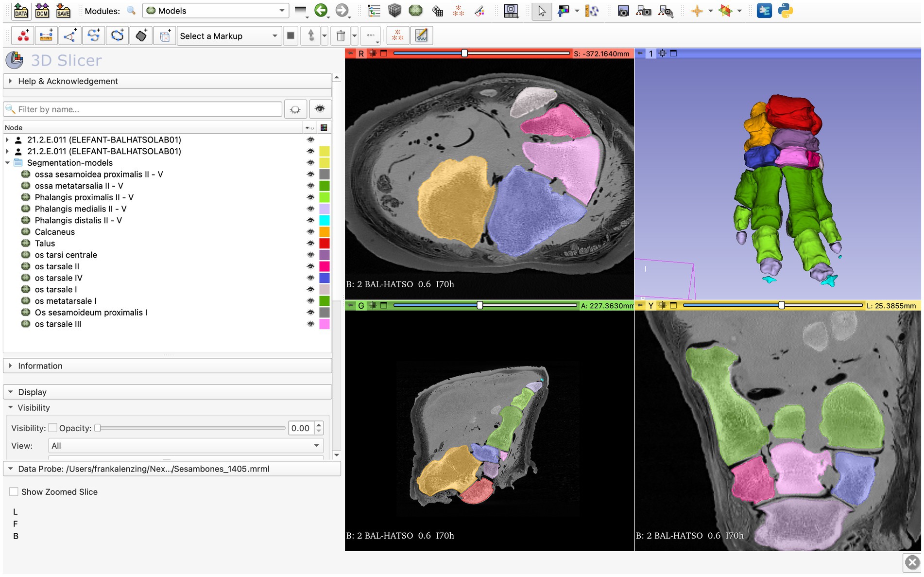Open the DCM DICOM import icon
Image resolution: width=924 pixels, height=577 pixels.
(42, 10)
